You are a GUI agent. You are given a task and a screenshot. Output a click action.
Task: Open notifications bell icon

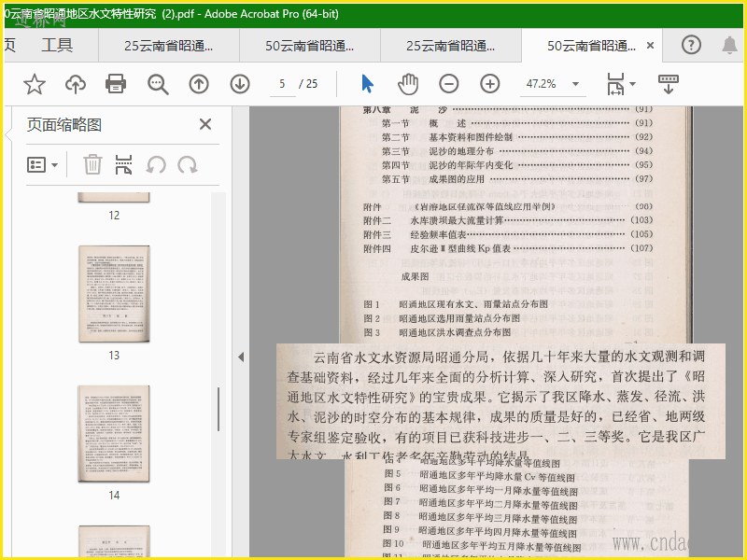pos(729,45)
